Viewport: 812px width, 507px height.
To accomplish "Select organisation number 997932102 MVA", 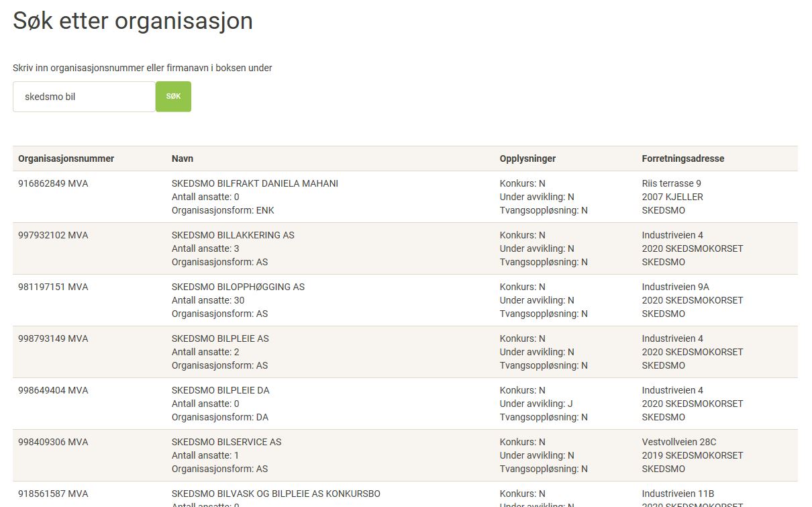I will tap(53, 235).
